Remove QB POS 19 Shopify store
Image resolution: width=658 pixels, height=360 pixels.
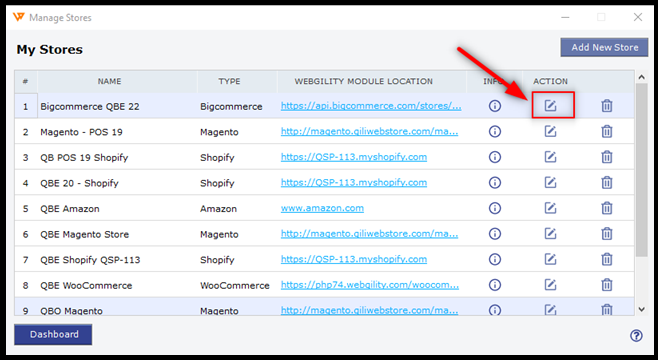click(x=606, y=157)
